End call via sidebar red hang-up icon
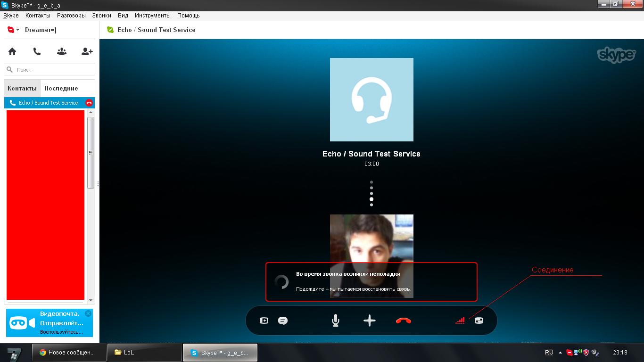 [89, 103]
